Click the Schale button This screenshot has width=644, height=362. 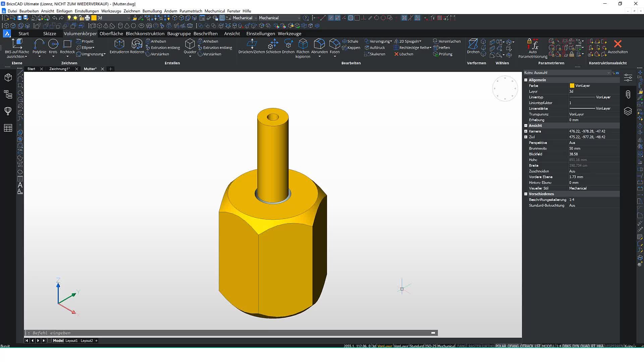pyautogui.click(x=350, y=41)
